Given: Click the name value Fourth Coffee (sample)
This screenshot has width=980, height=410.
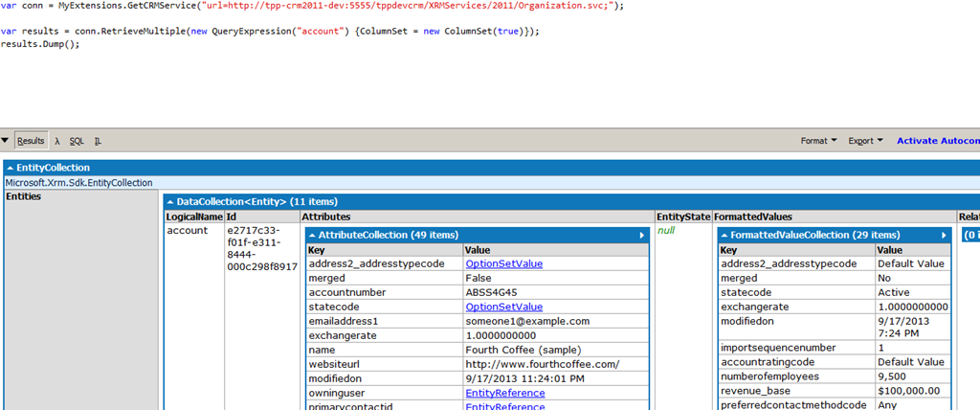Looking at the screenshot, I should point(523,350).
